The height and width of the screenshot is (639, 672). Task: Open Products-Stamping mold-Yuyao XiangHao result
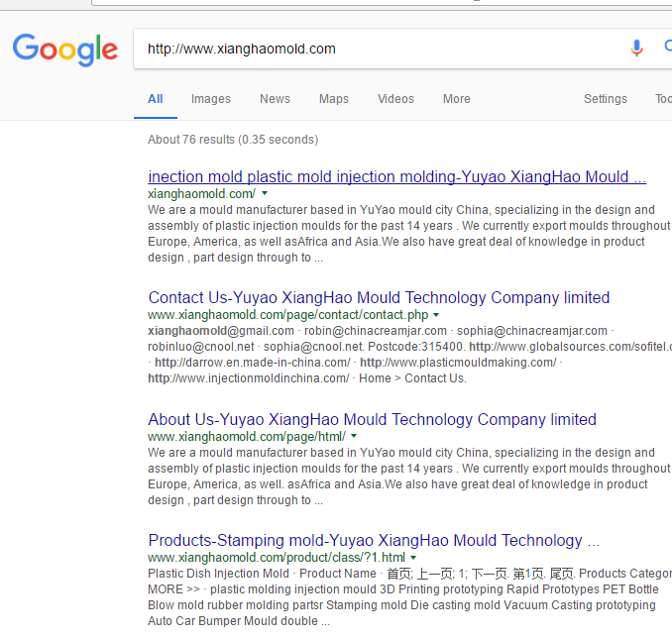pyautogui.click(x=374, y=541)
